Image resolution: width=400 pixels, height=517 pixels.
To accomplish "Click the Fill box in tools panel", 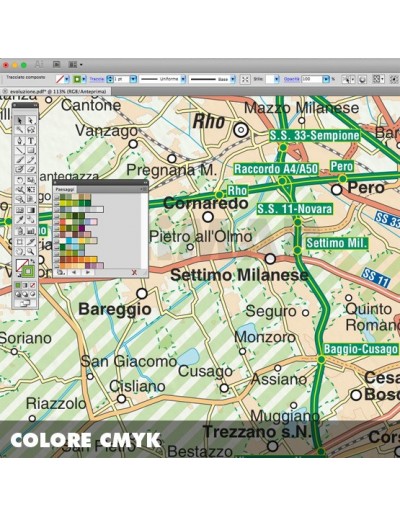I will coord(20,265).
